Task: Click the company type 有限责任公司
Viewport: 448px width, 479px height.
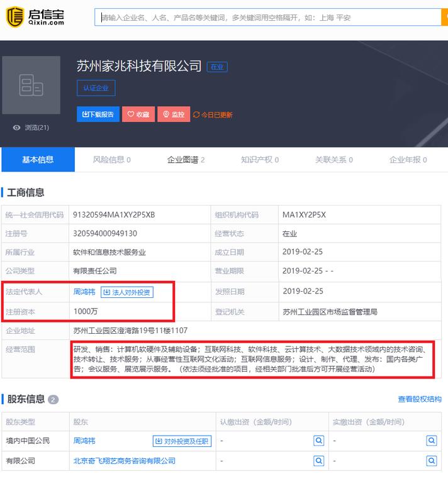Action: click(x=95, y=271)
